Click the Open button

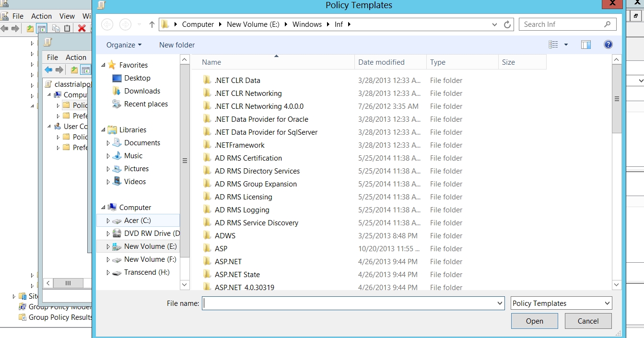tap(534, 321)
